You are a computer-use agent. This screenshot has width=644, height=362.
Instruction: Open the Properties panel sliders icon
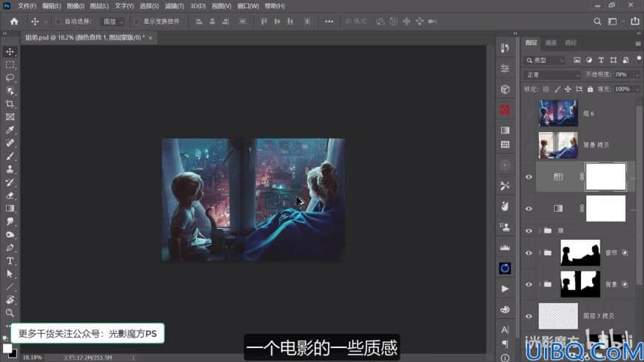[x=505, y=68]
